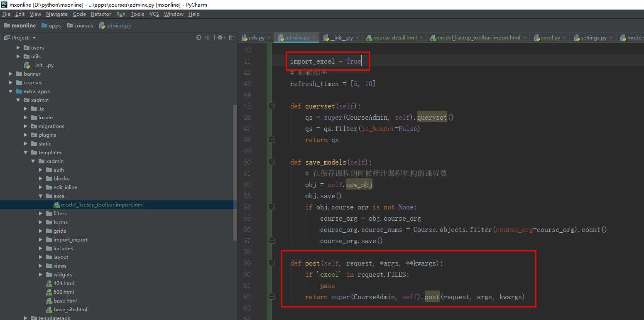Image resolution: width=644 pixels, height=320 pixels.
Task: Click the fold marker on line 54
Action: click(272, 207)
